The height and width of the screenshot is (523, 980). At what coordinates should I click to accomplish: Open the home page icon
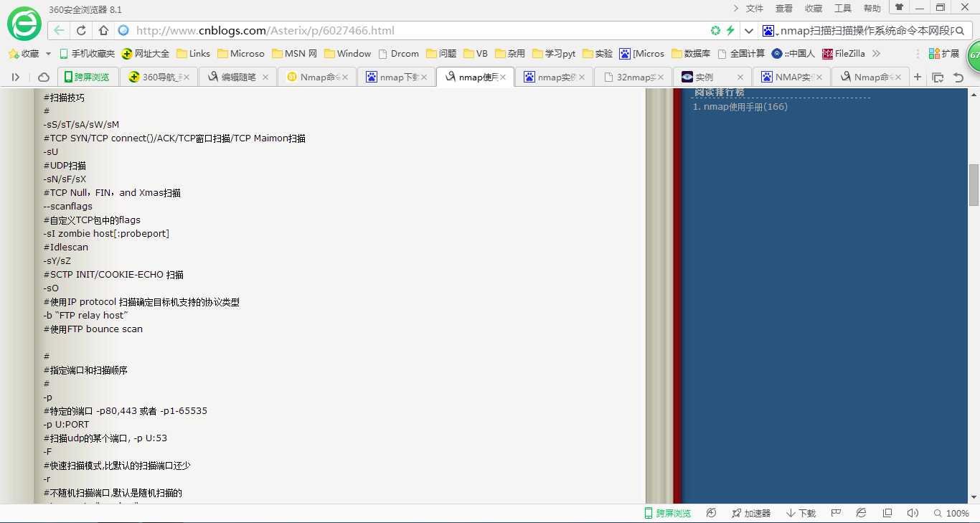103,30
